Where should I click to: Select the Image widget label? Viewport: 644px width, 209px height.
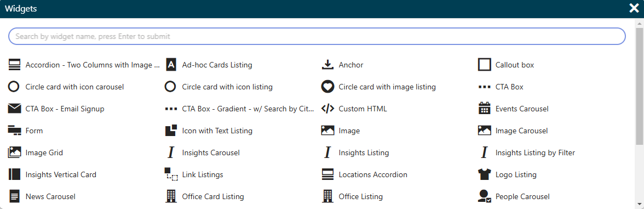coord(349,131)
